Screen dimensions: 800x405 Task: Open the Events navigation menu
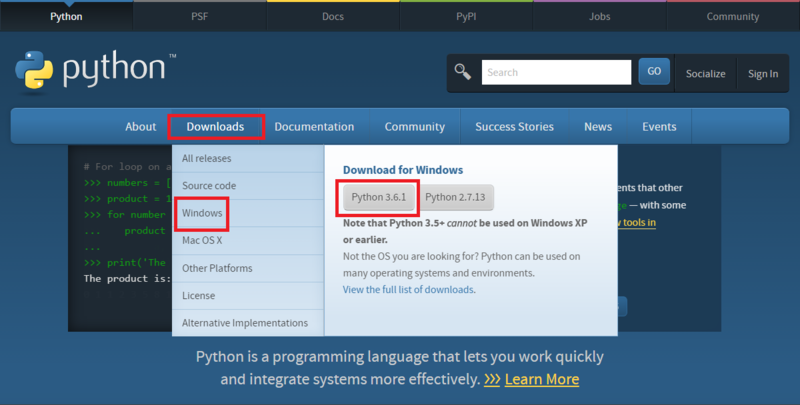pos(659,126)
